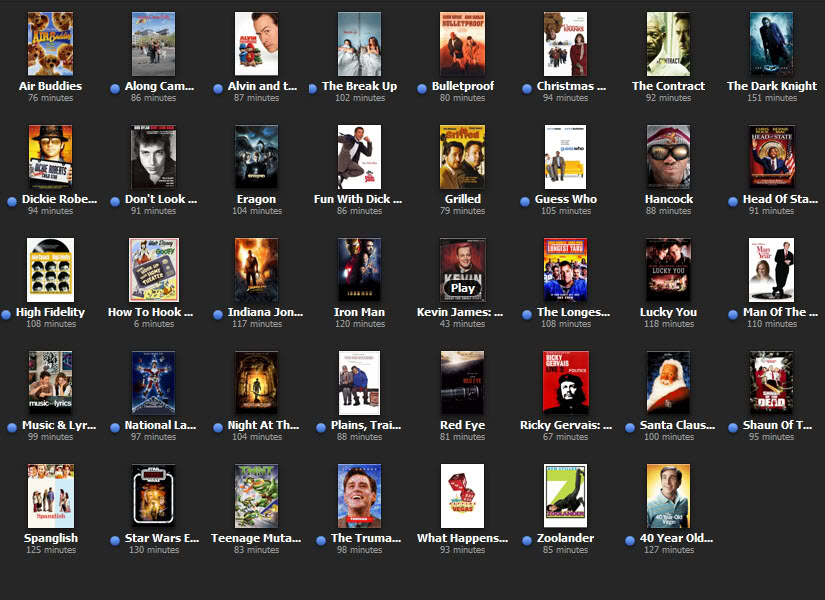
Task: Click the blue dot beside National Lampoon
Action: click(x=115, y=428)
